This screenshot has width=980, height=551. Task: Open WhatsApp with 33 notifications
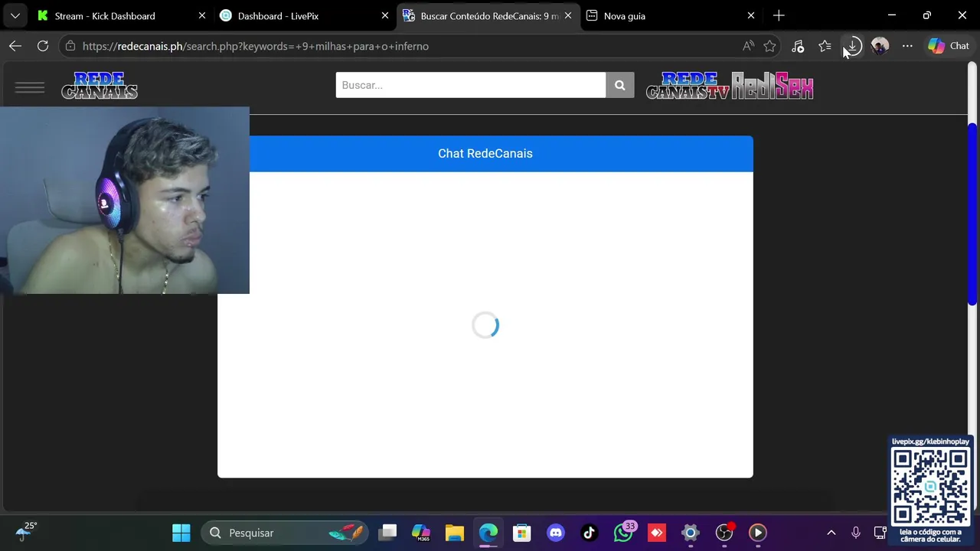[x=623, y=533]
